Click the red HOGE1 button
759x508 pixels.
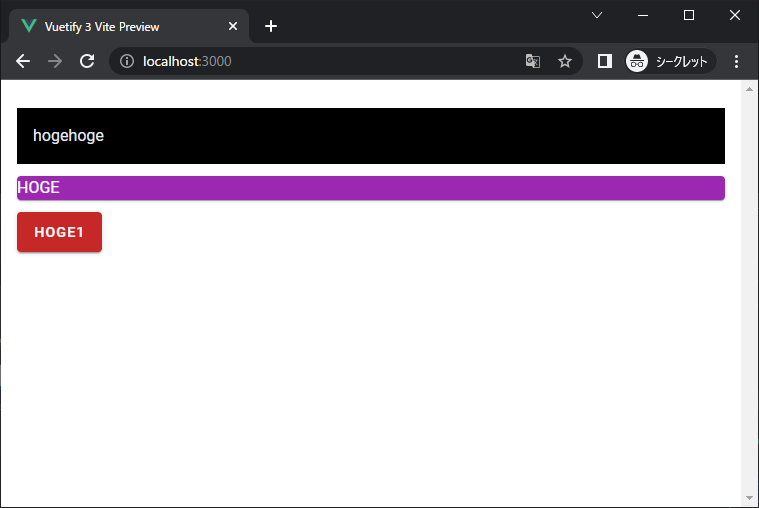(x=60, y=232)
